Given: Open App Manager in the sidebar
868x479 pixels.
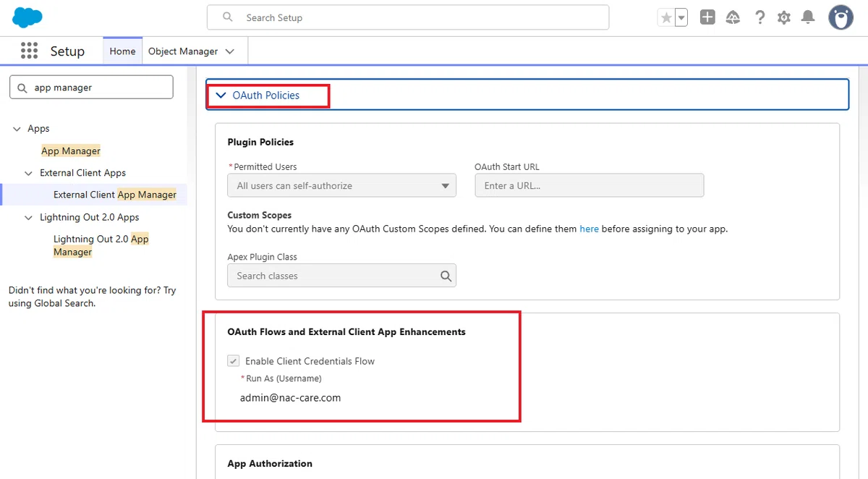Looking at the screenshot, I should [71, 151].
